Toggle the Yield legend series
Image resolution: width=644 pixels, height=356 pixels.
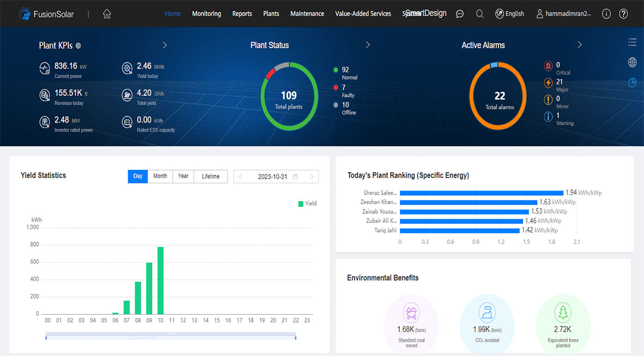(x=307, y=204)
